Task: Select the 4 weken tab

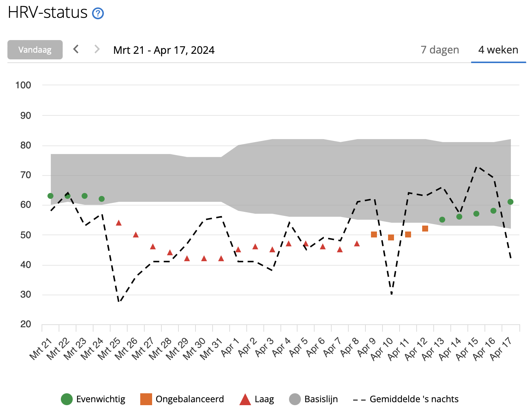Action: [x=498, y=50]
